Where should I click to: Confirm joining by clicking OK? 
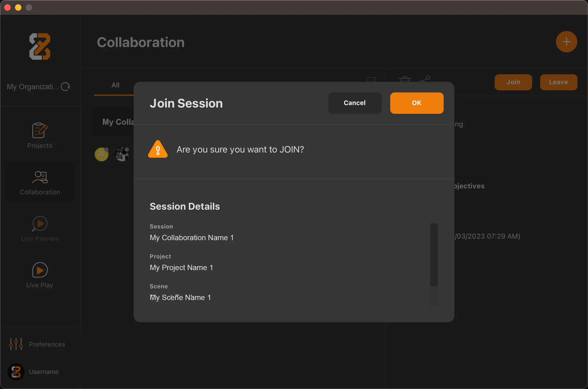(x=416, y=103)
